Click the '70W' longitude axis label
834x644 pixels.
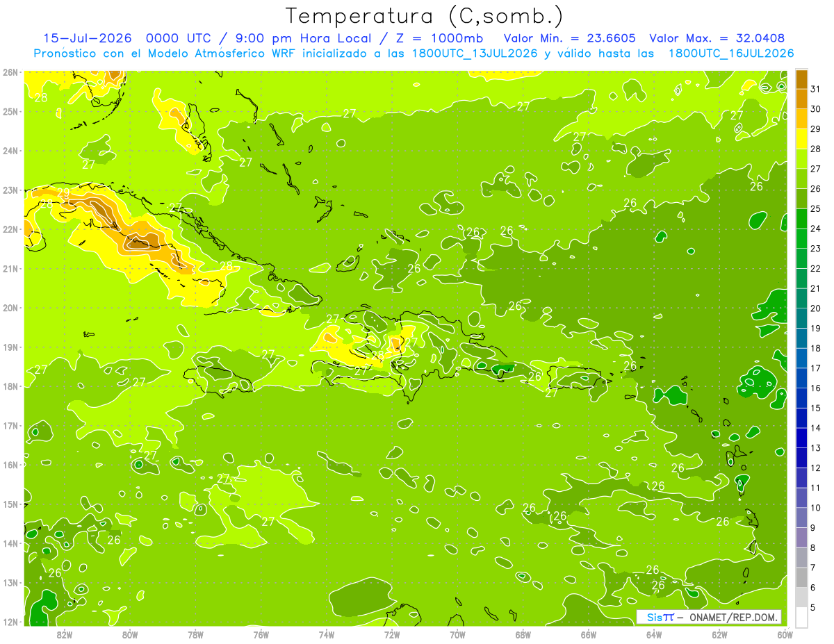tap(457, 635)
